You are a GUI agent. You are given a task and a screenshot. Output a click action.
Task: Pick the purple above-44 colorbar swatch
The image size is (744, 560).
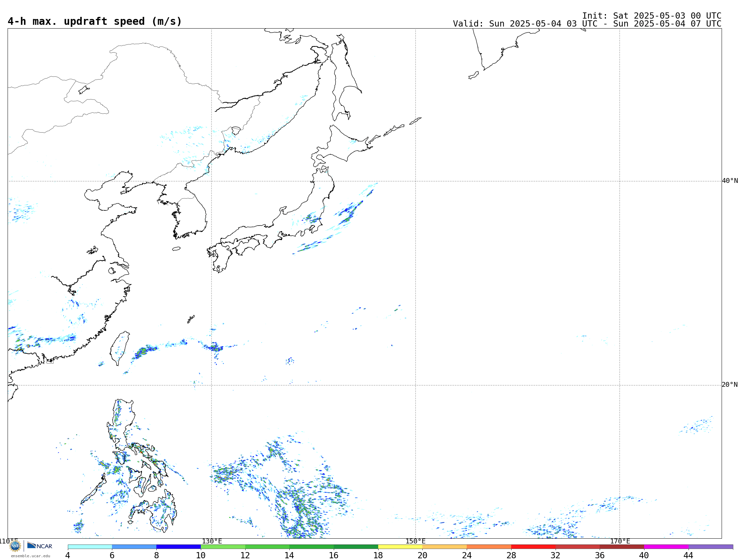(x=711, y=547)
